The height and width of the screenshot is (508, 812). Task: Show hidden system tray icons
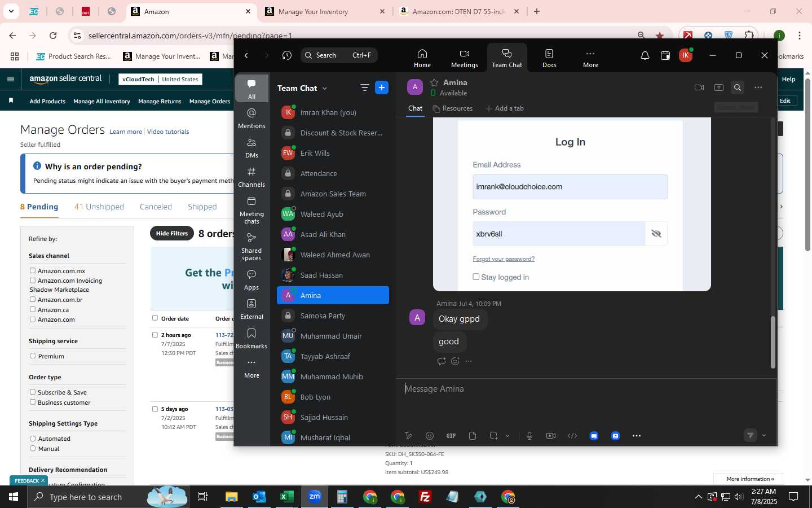[698, 497]
